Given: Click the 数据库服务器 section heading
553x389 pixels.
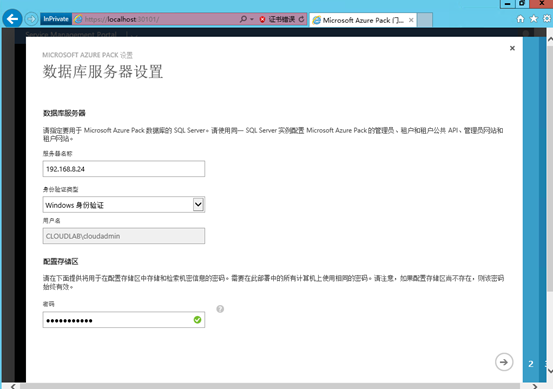Looking at the screenshot, I should pyautogui.click(x=64, y=113).
